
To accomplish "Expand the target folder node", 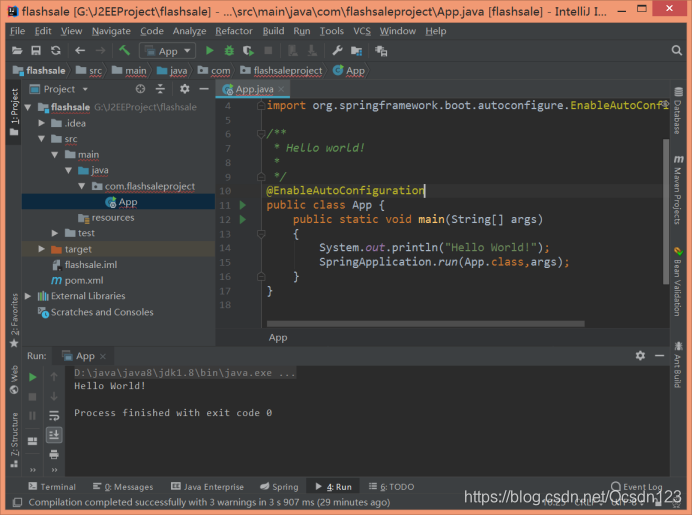I will click(41, 249).
